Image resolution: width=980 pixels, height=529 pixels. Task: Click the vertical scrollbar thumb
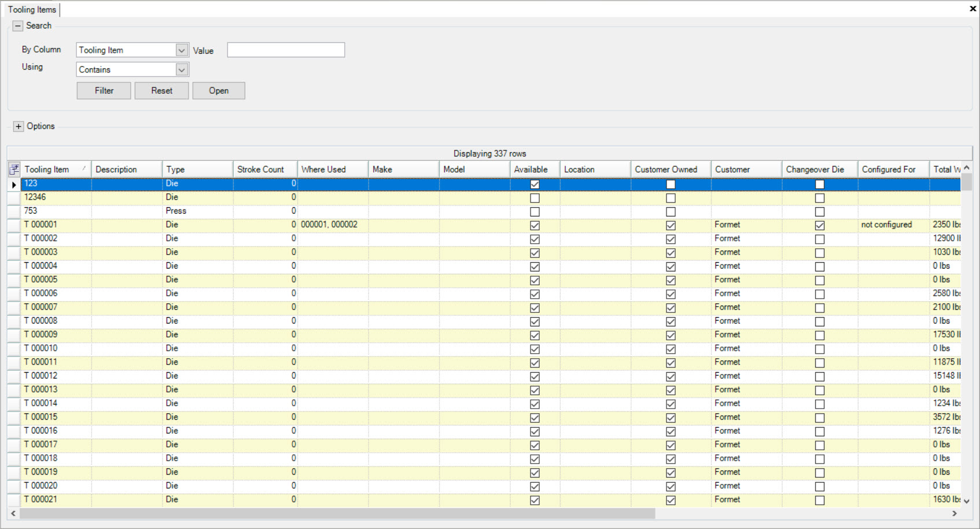pos(967,182)
